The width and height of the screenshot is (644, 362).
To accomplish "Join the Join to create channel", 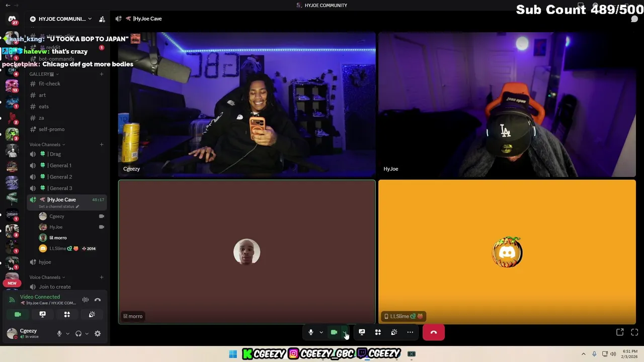I will click(x=66, y=287).
